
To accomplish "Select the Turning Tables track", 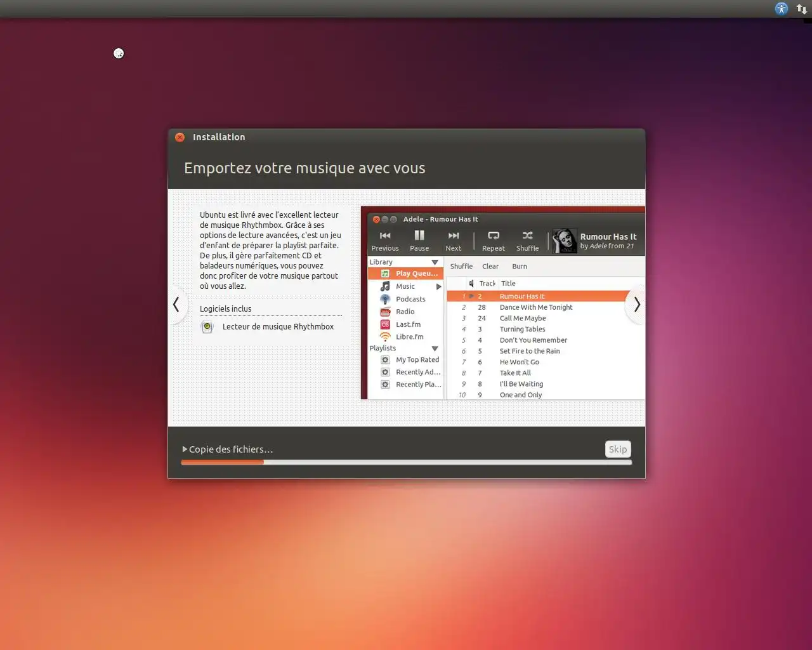I will point(546,329).
